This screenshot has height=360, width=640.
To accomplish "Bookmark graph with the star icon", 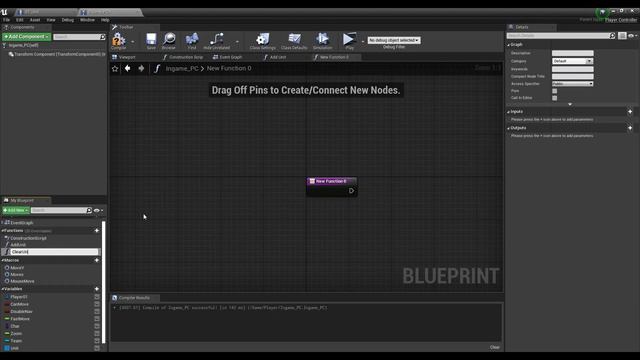I will pos(115,69).
